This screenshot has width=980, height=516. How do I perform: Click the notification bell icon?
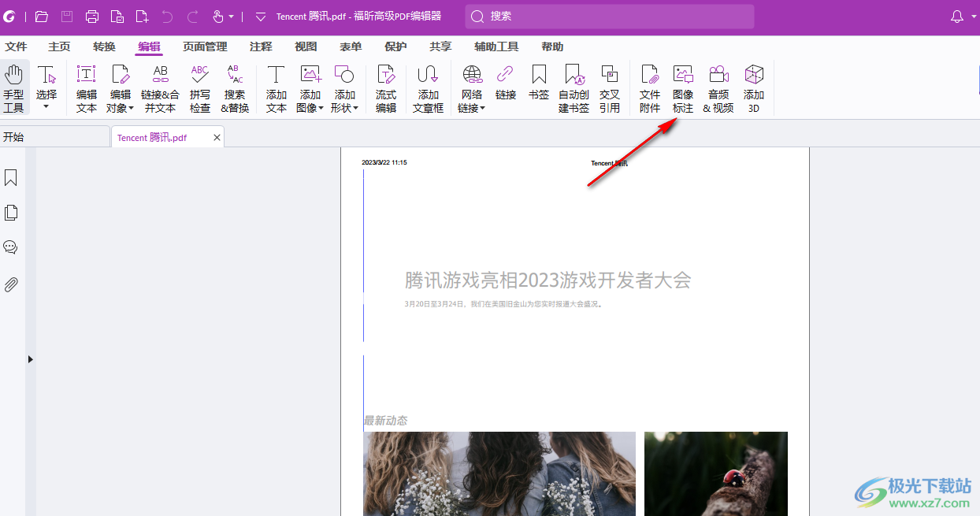(957, 17)
